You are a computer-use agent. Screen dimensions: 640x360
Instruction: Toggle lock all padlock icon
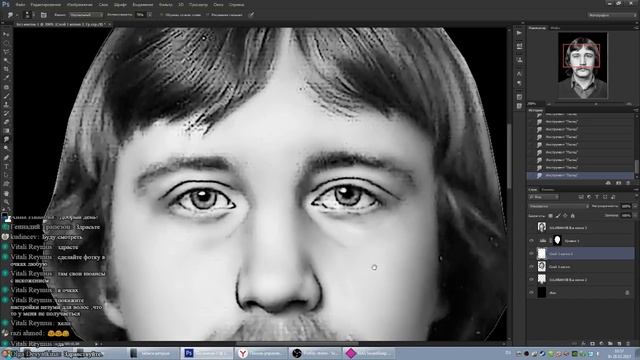[x=572, y=216]
